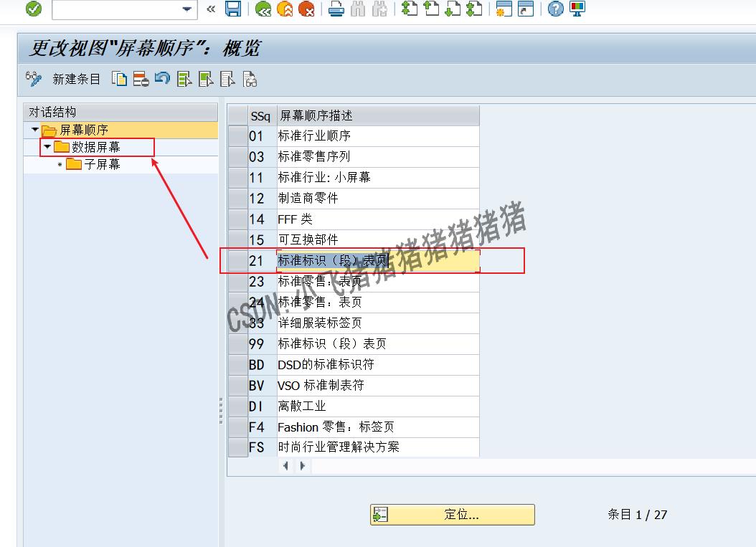Click the Deselect All icon
Viewport: 756px width, 547px height.
coord(226,79)
